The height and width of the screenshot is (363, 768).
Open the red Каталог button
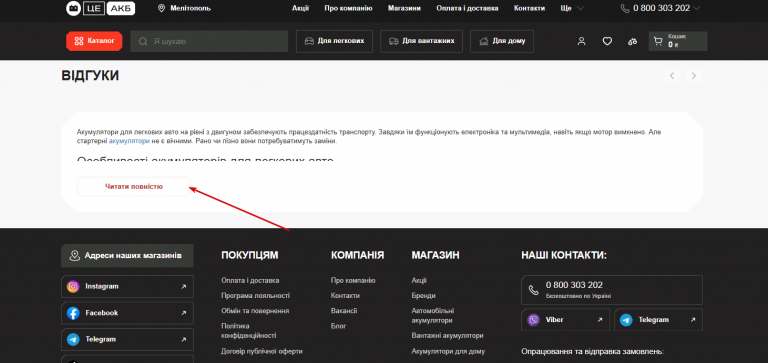tap(94, 41)
